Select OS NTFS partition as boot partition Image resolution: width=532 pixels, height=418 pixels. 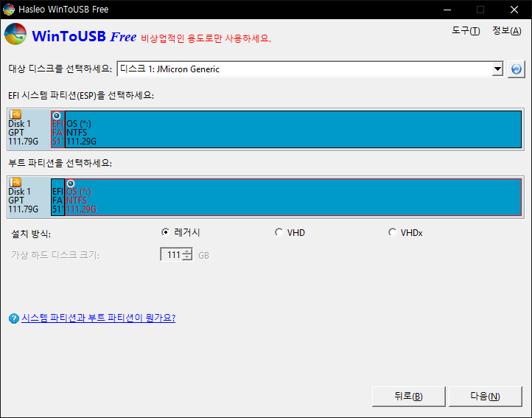tap(293, 198)
